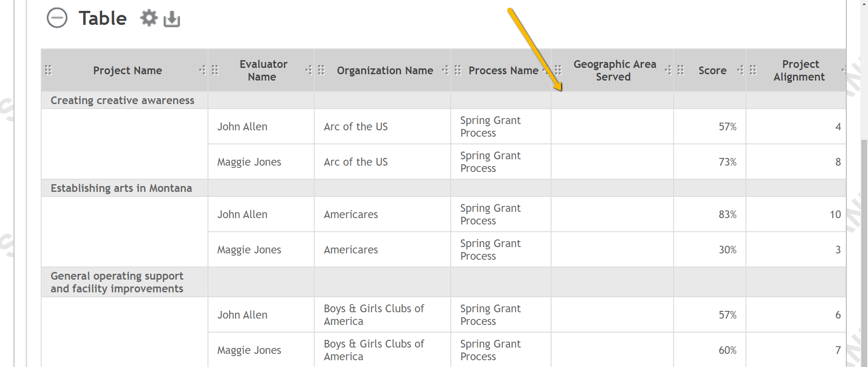Viewport: 868px width, 367px height.
Task: Click 'Spring Grant Process' in the alignment 4 row
Action: 491,127
